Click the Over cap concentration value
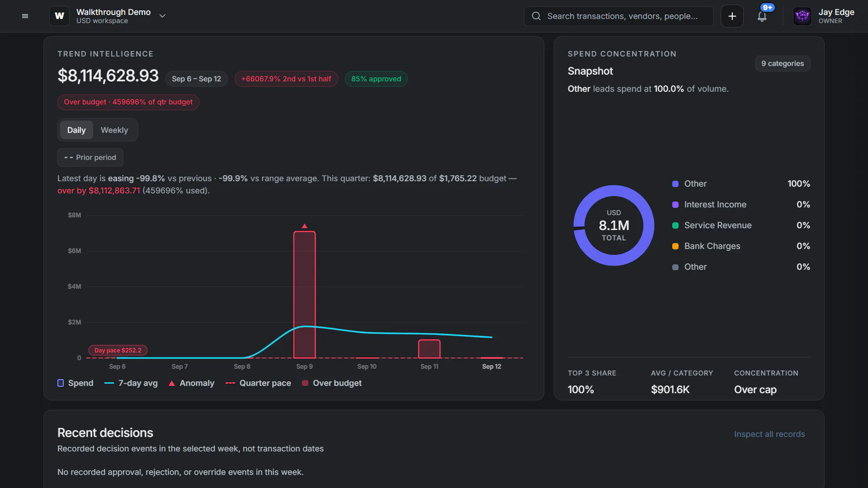 (x=755, y=389)
